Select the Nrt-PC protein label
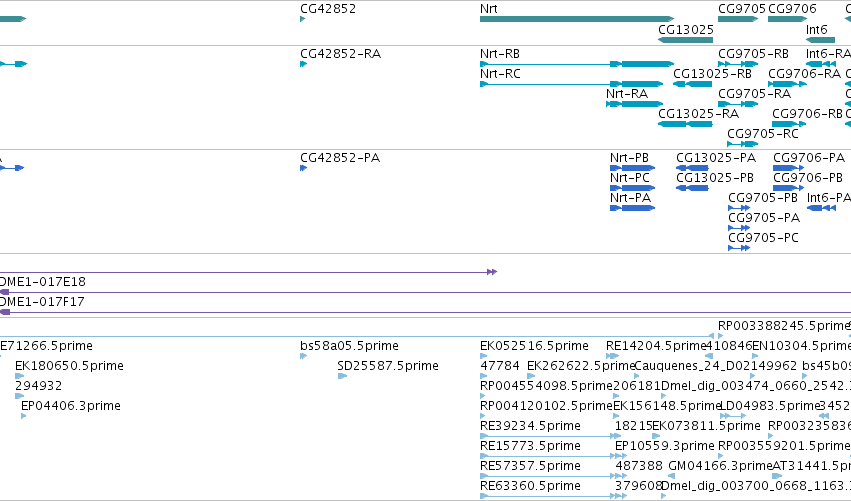Viewport: 851px width, 501px height. [x=630, y=178]
